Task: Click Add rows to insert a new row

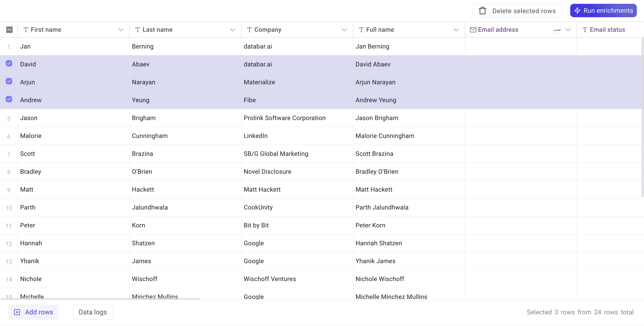Action: point(33,312)
